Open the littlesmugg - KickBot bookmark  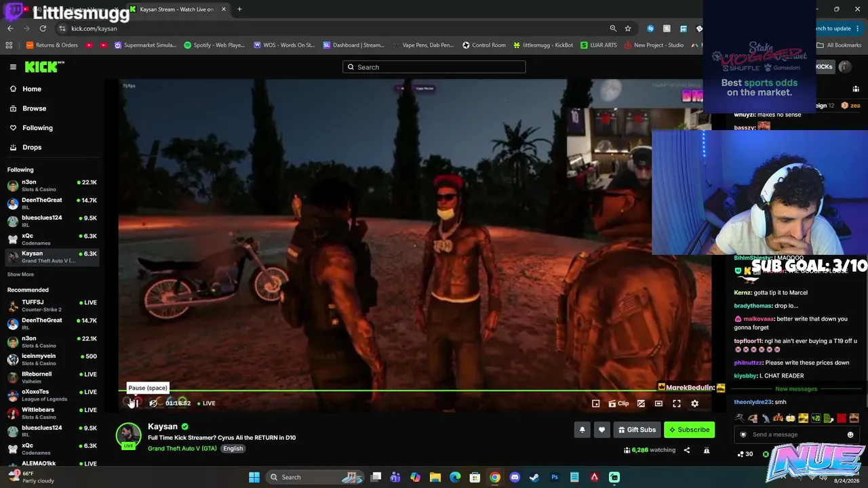point(543,45)
